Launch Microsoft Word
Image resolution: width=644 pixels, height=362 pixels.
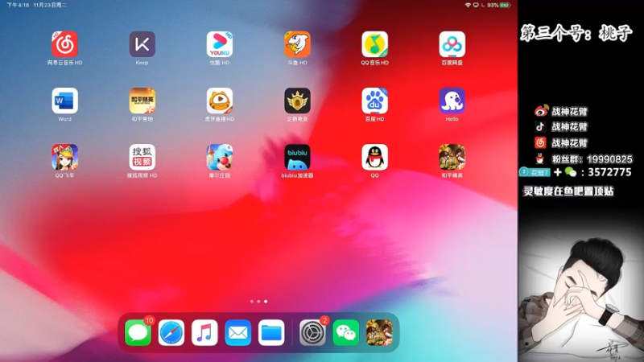pos(64,101)
